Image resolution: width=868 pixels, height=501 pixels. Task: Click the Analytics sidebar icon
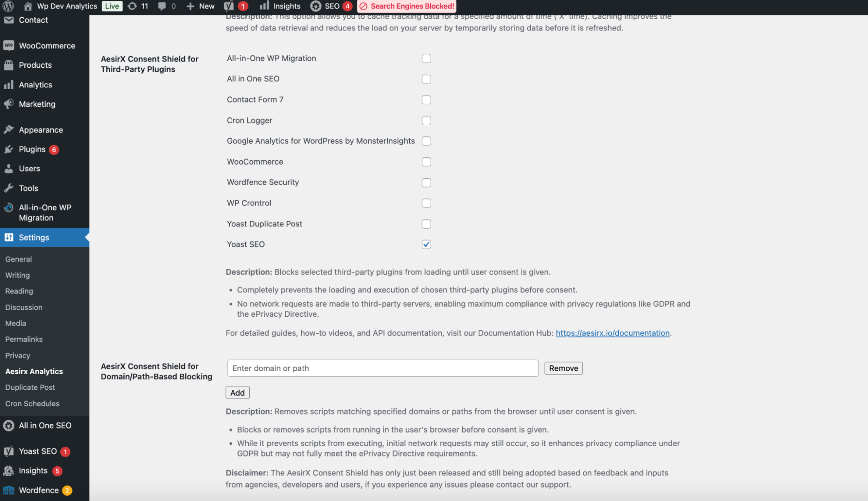pos(9,84)
